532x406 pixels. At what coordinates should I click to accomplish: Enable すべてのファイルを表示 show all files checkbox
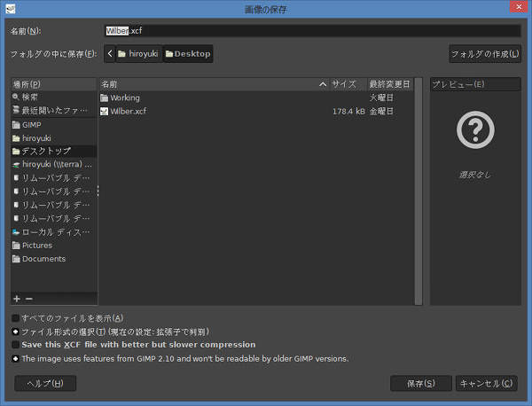coord(15,318)
